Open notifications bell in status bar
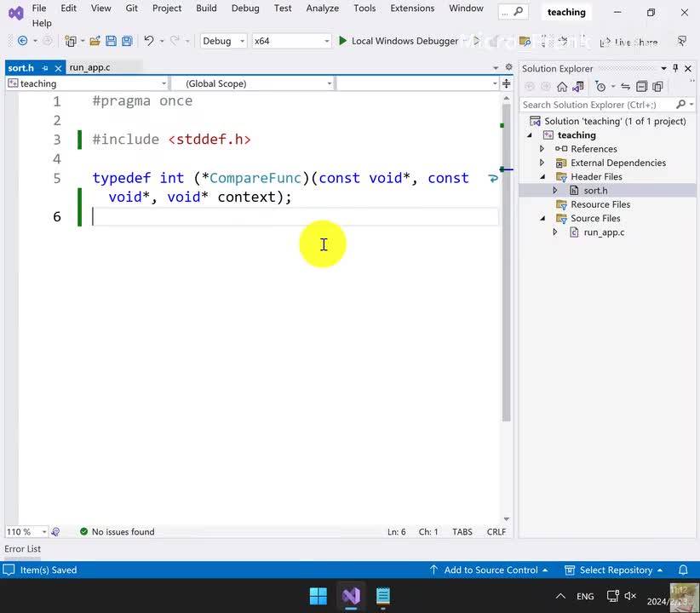Viewport: 700px width, 613px height. coord(683,570)
